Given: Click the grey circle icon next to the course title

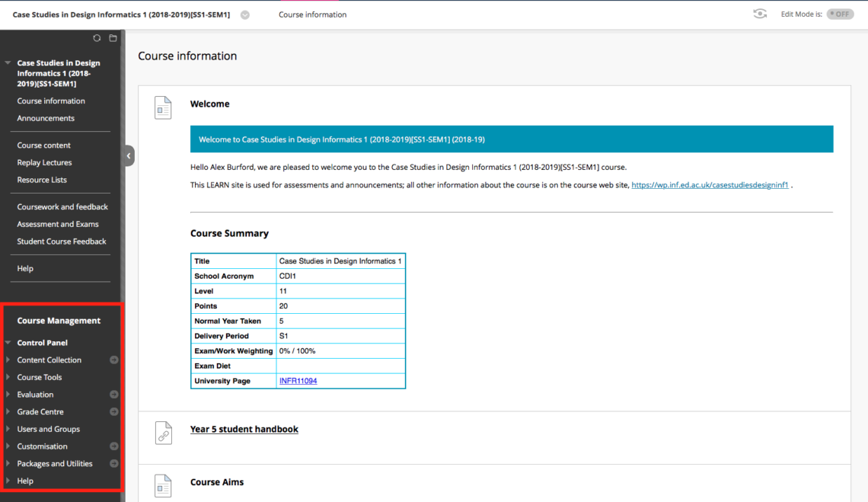Looking at the screenshot, I should pyautogui.click(x=244, y=13).
